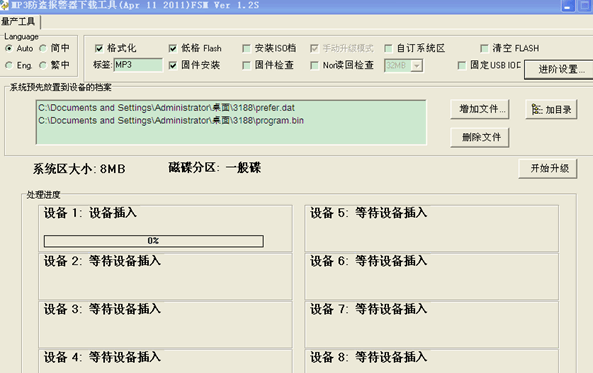Select the 繁中 language option

43,65
